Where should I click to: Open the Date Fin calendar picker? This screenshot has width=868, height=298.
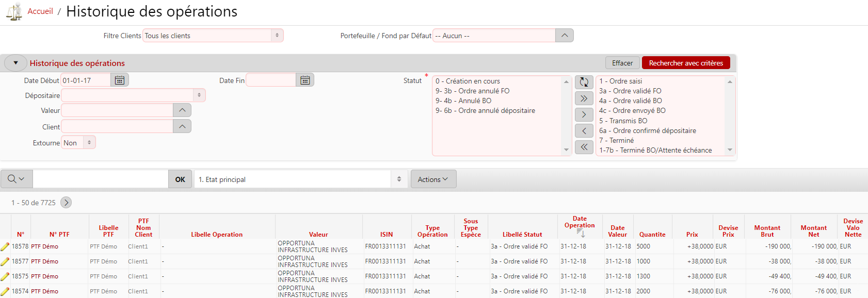click(x=305, y=80)
